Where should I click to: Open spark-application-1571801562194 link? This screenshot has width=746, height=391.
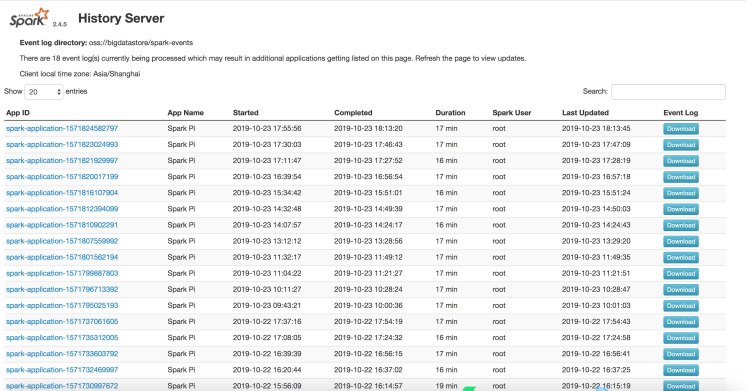pyautogui.click(x=62, y=257)
